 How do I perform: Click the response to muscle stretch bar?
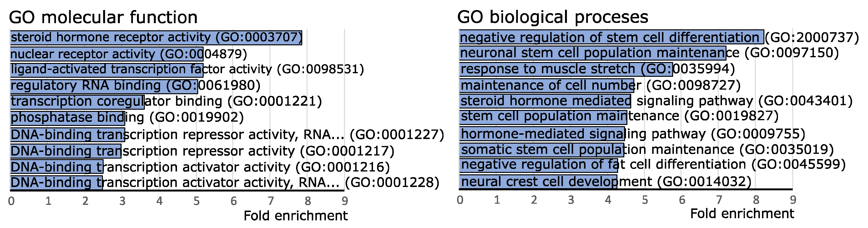[x=566, y=69]
